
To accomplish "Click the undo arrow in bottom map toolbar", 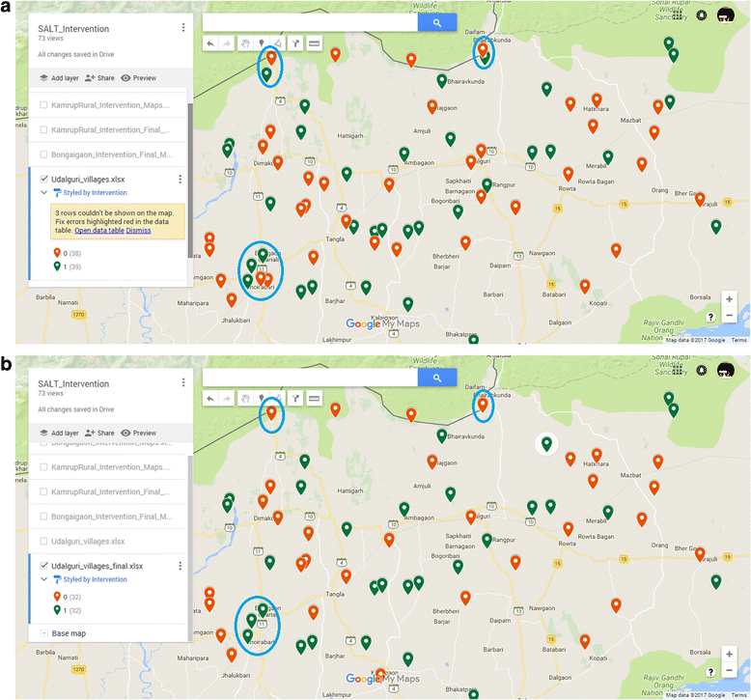I will (x=210, y=398).
